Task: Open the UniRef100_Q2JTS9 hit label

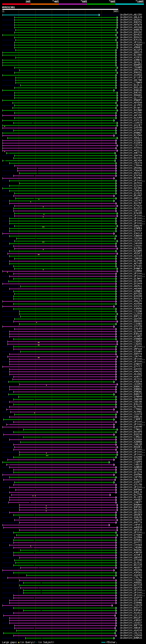Action: click(131, 98)
